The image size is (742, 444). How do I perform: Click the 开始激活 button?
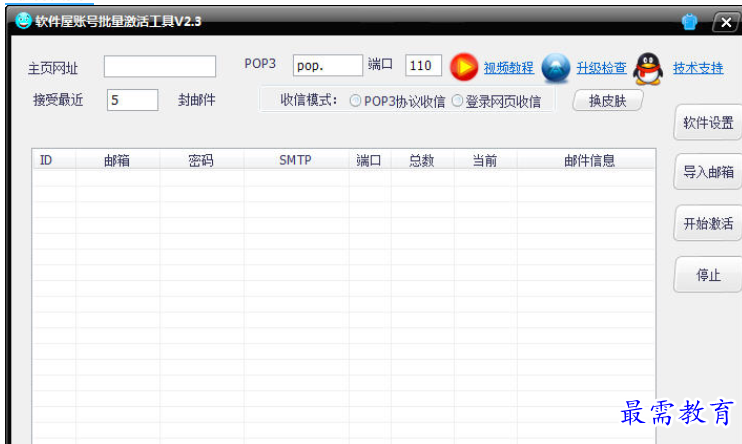pyautogui.click(x=708, y=223)
